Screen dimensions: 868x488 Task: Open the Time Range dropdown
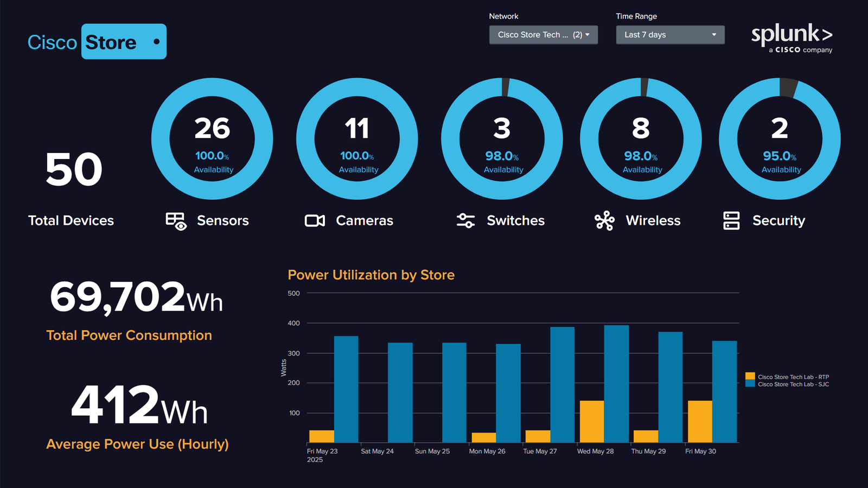(670, 35)
